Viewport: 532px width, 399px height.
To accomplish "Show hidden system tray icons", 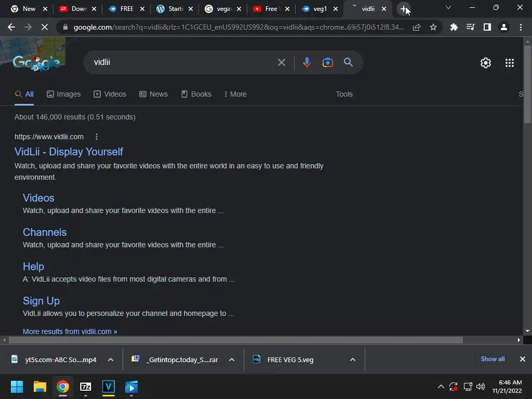I will 441,387.
